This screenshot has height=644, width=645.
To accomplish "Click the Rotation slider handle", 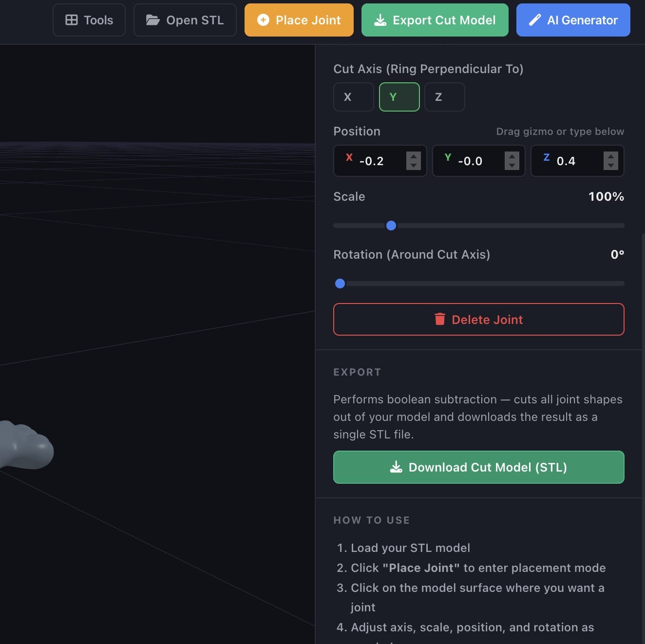I will 340,284.
